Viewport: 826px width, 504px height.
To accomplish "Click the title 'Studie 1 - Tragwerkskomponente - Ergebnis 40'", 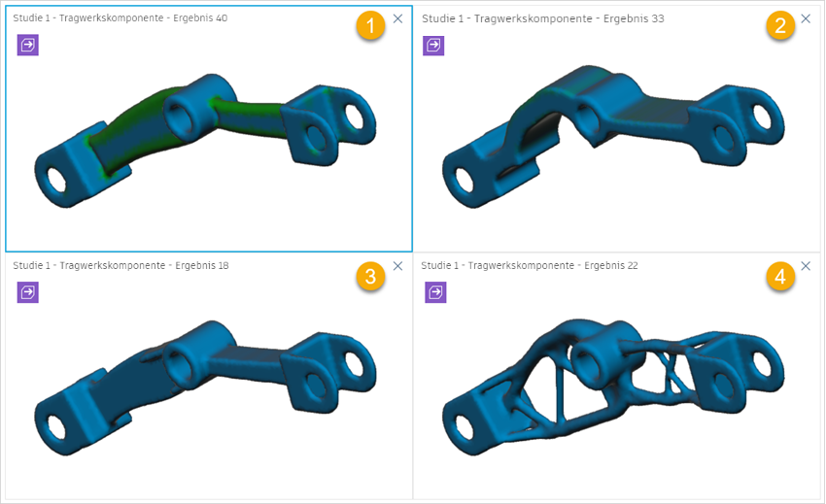I will [x=120, y=17].
